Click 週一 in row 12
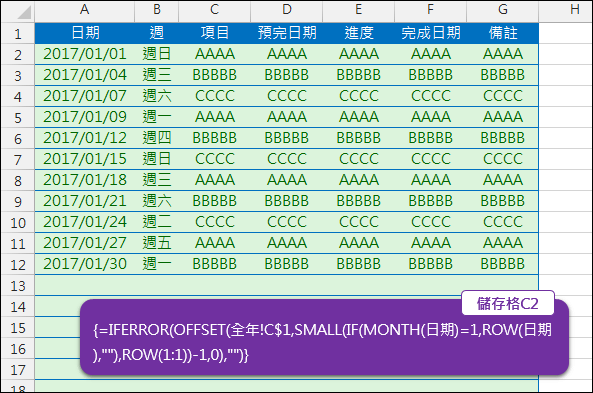The width and height of the screenshot is (593, 393). [x=157, y=264]
